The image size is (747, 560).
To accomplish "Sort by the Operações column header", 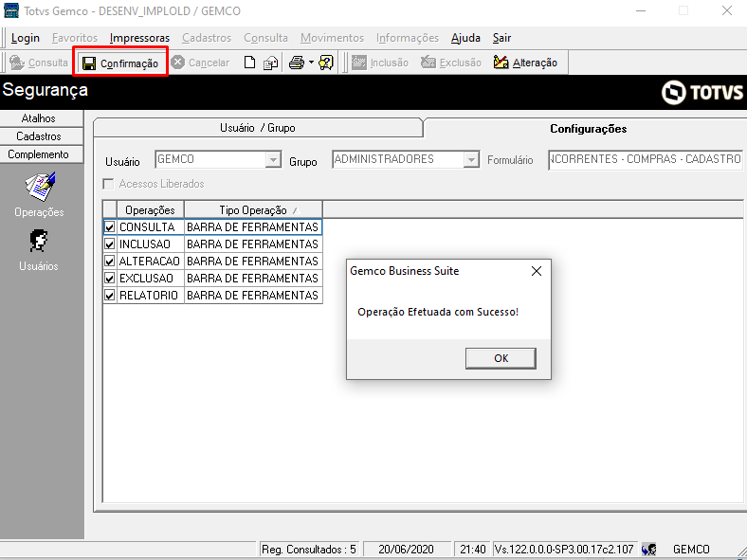I will point(150,210).
